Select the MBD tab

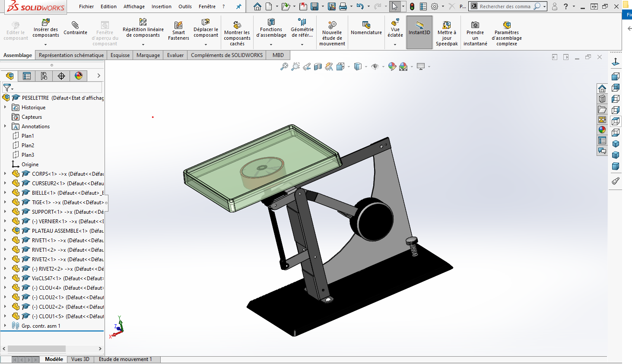click(x=278, y=55)
